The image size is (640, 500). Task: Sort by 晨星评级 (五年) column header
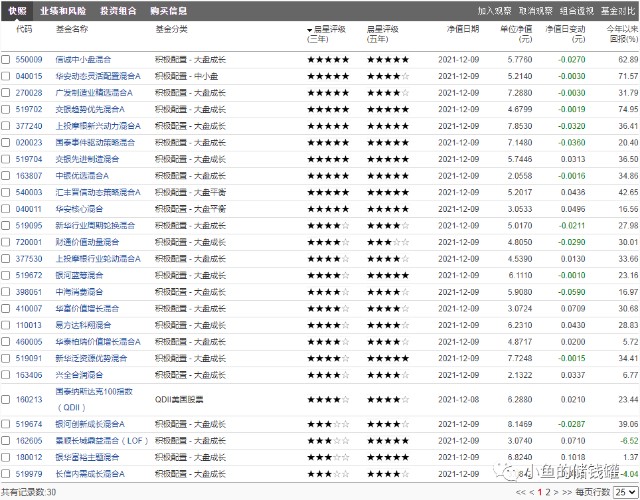pos(382,34)
